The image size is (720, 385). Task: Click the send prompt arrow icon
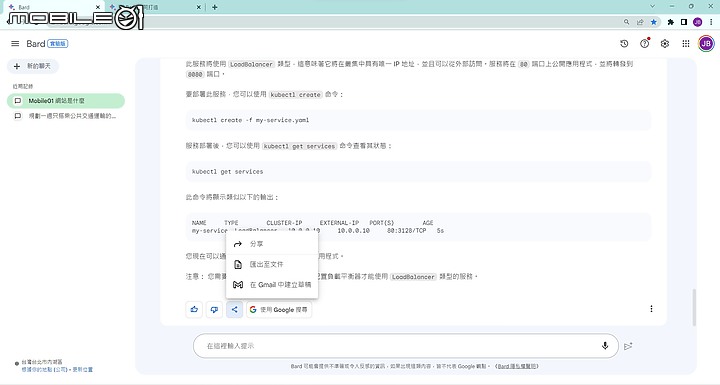[x=628, y=346]
